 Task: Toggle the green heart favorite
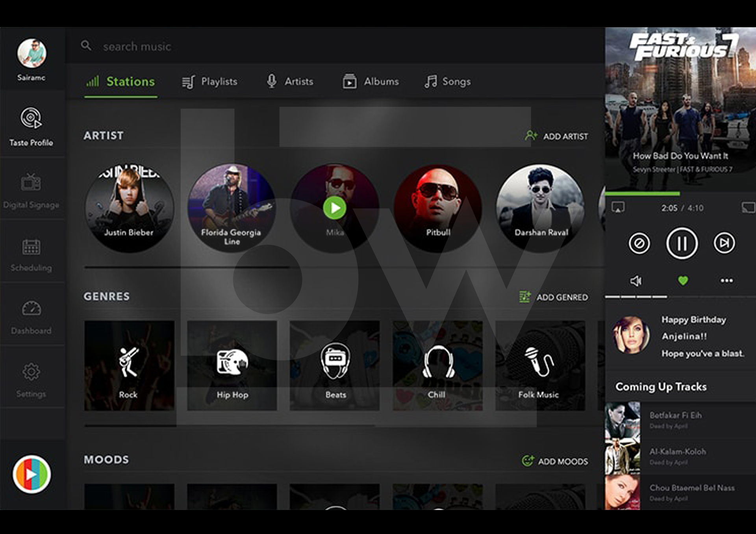coord(683,281)
